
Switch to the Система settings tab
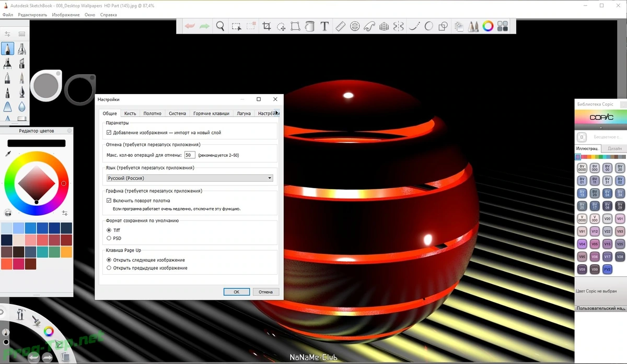pos(177,113)
